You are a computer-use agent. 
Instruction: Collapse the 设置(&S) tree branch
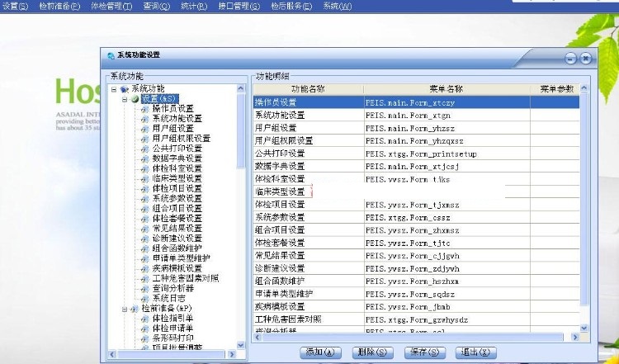[125, 99]
